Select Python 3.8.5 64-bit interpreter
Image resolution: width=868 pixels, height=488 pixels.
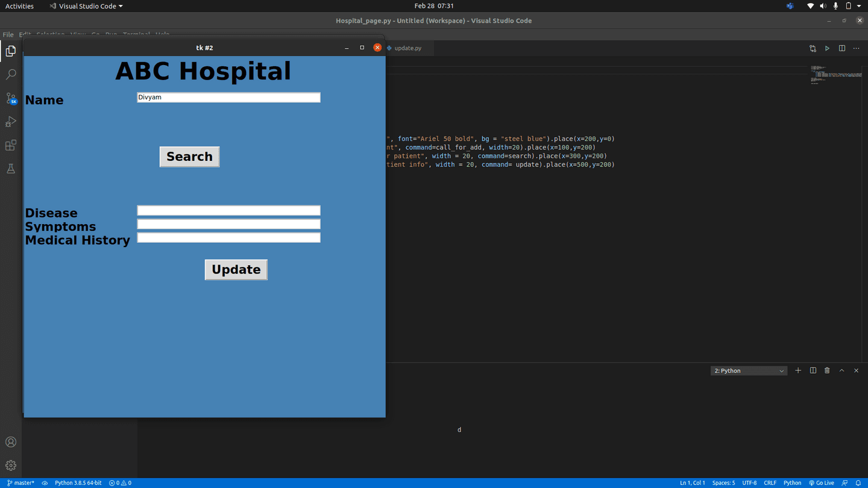(x=78, y=483)
